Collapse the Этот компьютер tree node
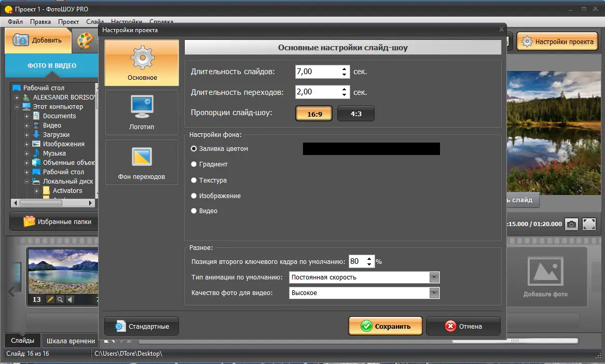The image size is (605, 364). pos(17,107)
